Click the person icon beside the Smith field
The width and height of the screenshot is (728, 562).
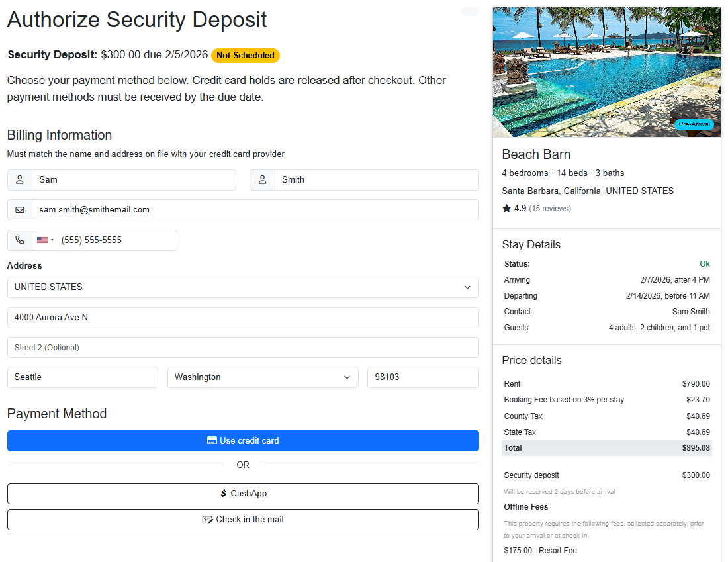coord(262,179)
